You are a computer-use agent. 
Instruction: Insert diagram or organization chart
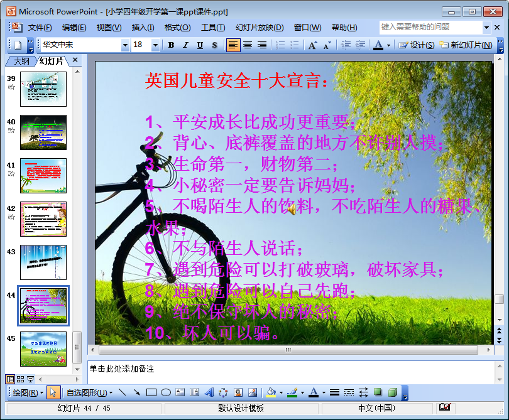click(223, 393)
